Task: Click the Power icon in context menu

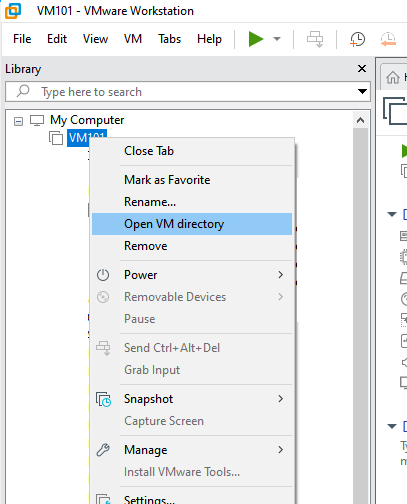Action: coord(103,275)
